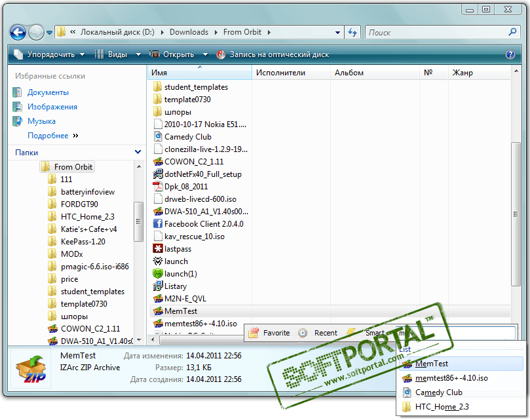The width and height of the screenshot is (530, 420).
Task: Choose Camedy Club in Listary results
Action: (461, 392)
